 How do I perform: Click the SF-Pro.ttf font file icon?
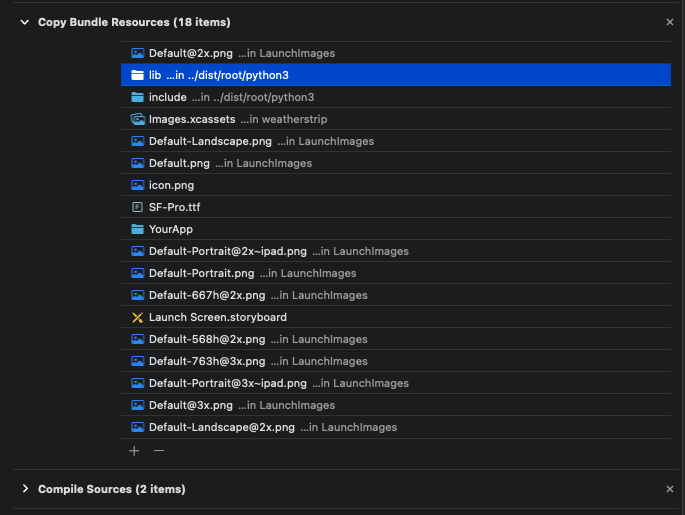tap(137, 207)
